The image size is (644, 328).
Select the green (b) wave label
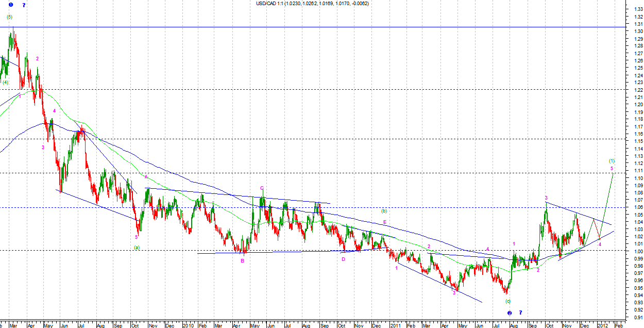pos(384,210)
